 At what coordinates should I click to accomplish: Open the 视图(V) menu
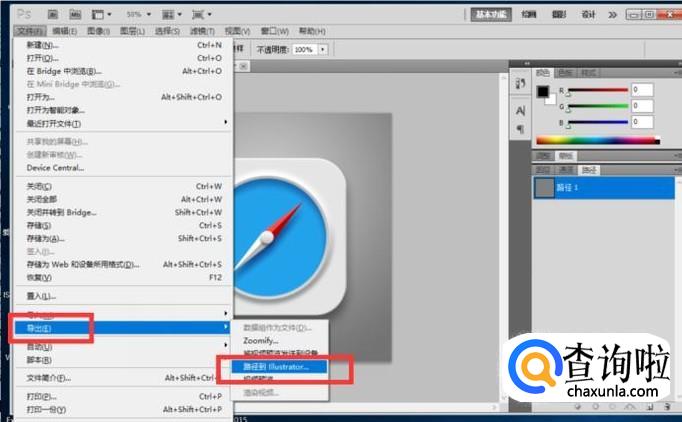click(237, 31)
